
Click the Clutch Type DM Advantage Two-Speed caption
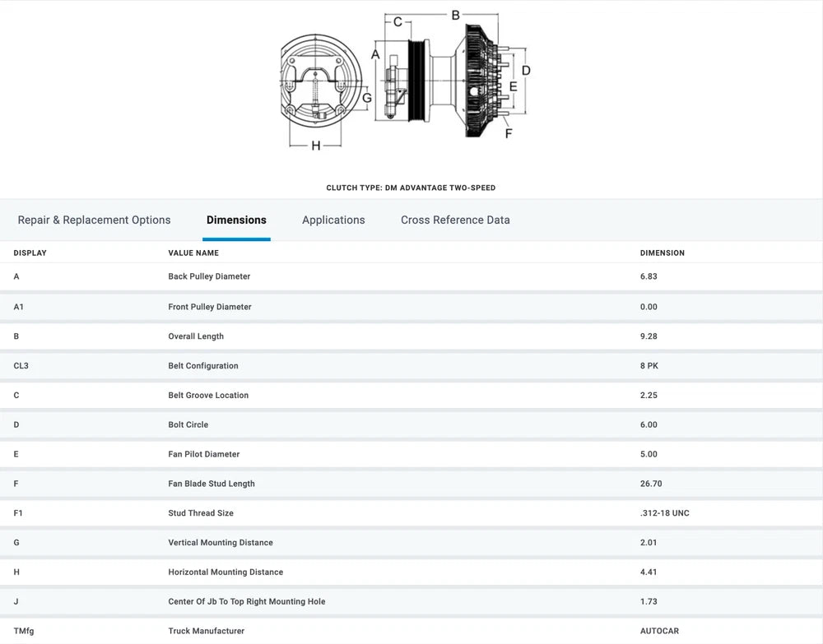point(411,188)
